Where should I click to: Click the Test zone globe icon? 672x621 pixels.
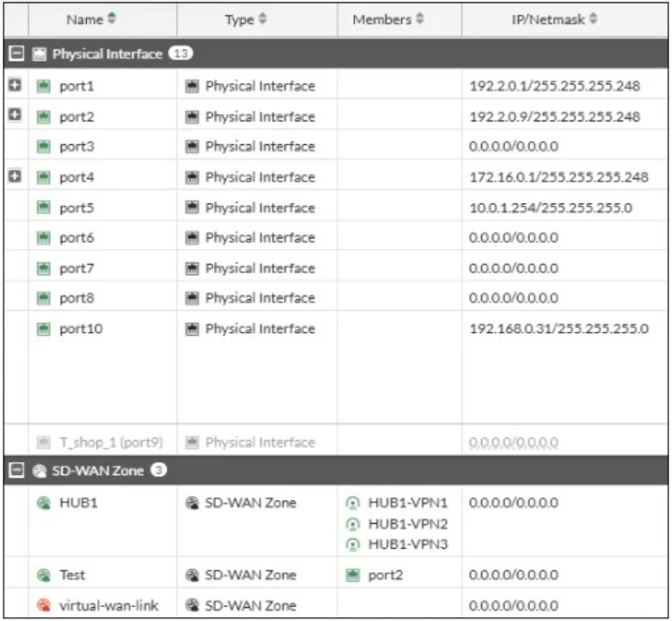coord(43,575)
